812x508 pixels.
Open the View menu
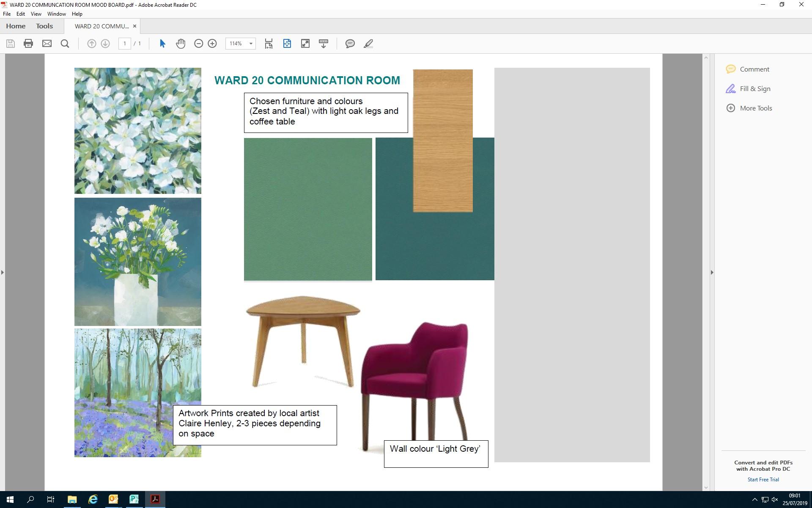[36, 14]
